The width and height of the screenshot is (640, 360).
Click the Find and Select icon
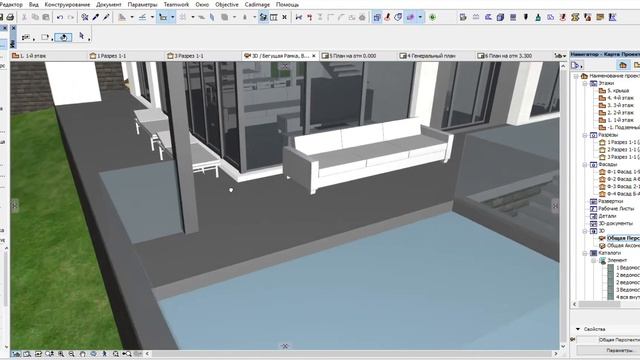[84, 17]
